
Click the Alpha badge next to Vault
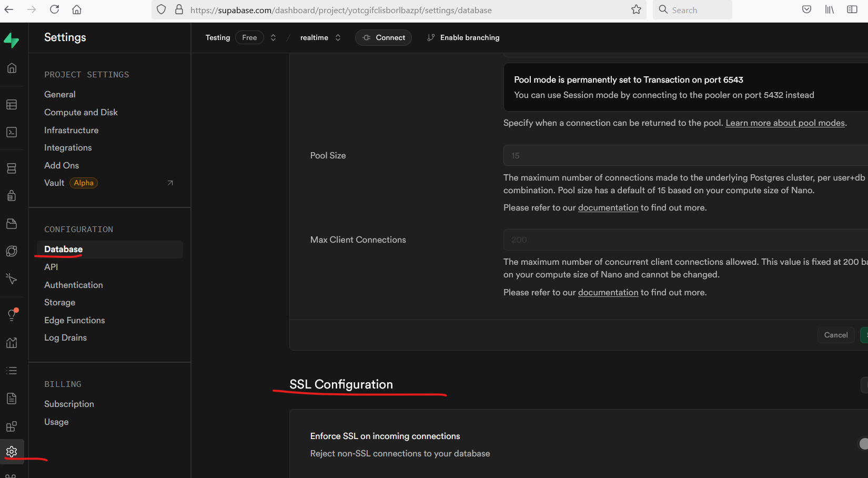pyautogui.click(x=84, y=183)
